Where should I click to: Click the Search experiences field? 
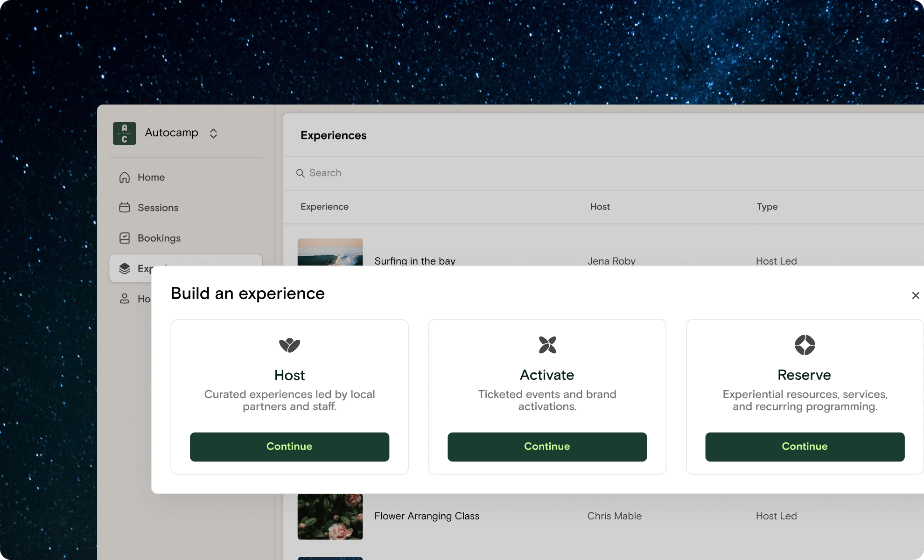[x=420, y=173]
